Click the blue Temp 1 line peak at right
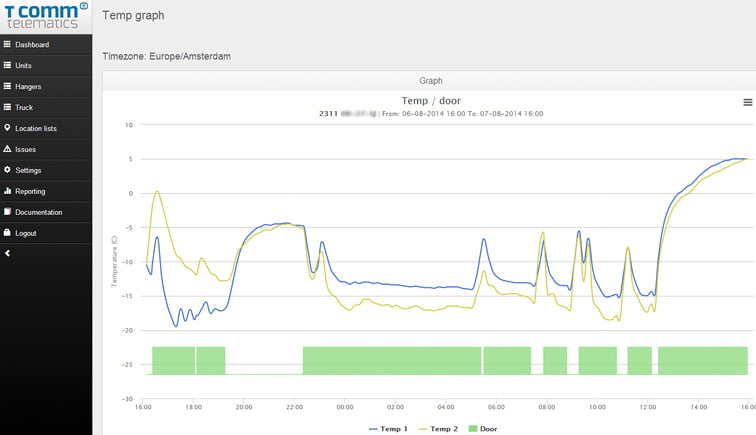The image size is (756, 435). 738,159
